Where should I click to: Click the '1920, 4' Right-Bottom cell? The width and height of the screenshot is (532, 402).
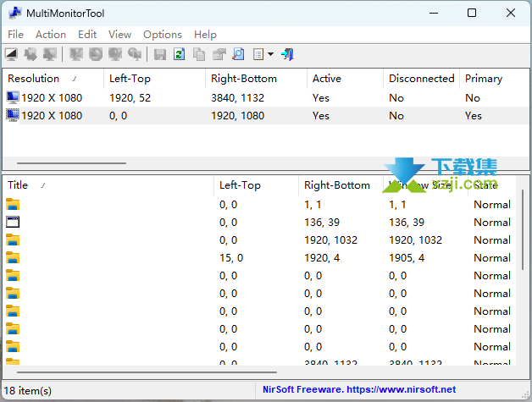coord(322,258)
